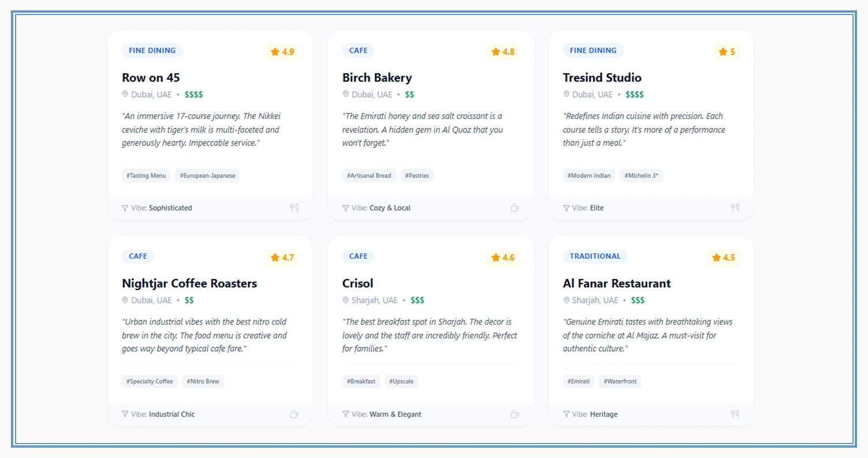Click the #Nitro Brew tag on Nightjar card
The height and width of the screenshot is (458, 868).
[203, 381]
